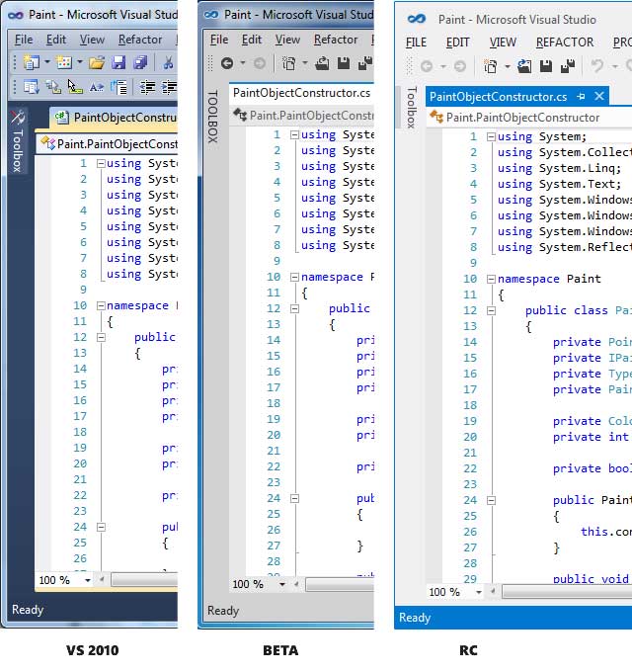The width and height of the screenshot is (632, 672).
Task: Click Decrease Indent icon in VS 2010 toolbar
Action: (148, 87)
